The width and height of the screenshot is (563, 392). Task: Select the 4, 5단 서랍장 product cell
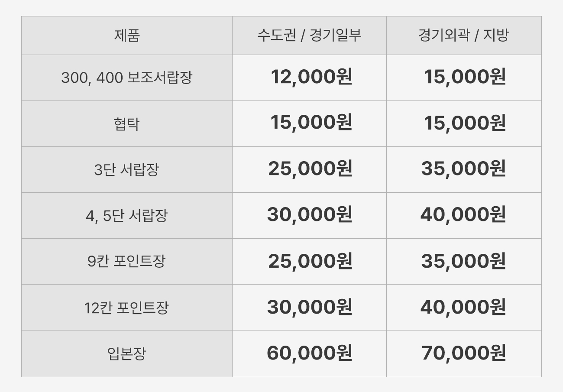coord(126,215)
